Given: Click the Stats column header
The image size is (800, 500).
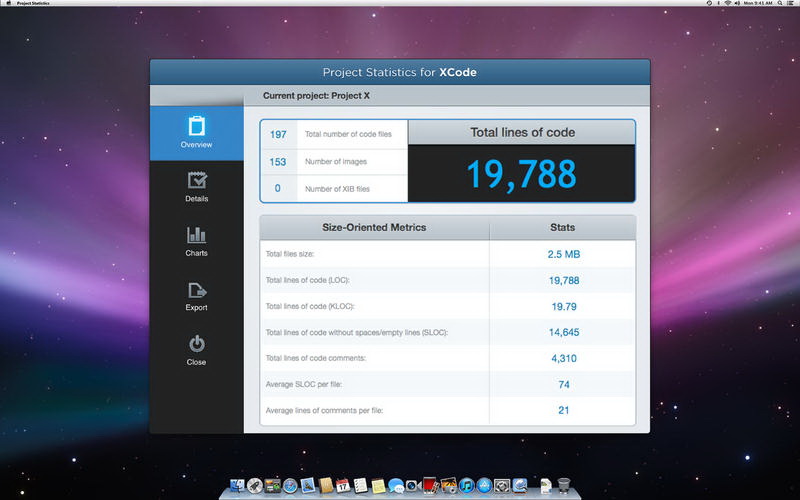Looking at the screenshot, I should [x=563, y=227].
